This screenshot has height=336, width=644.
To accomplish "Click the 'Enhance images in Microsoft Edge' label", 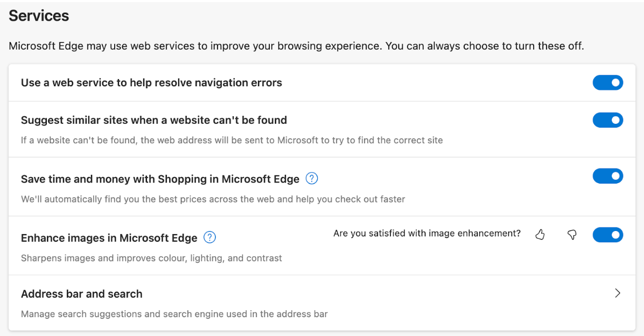I will coord(109,238).
